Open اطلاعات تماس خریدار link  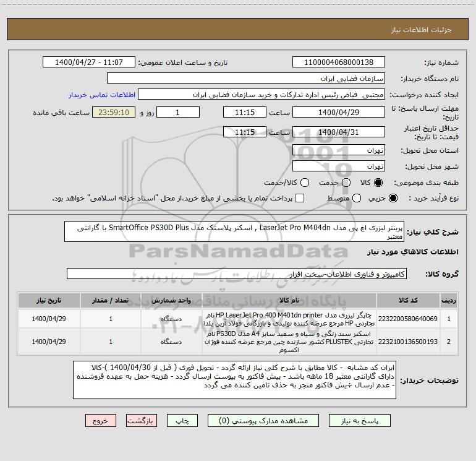pyautogui.click(x=102, y=95)
